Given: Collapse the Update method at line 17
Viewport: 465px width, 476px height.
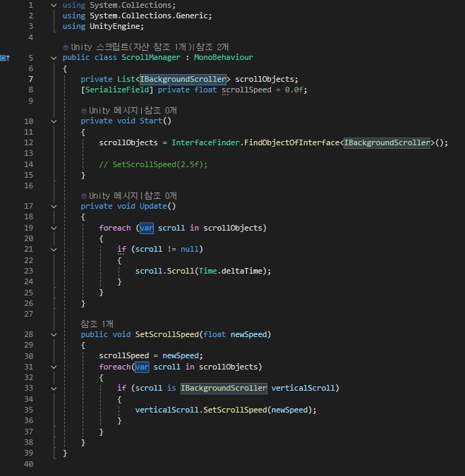Looking at the screenshot, I should pos(54,207).
